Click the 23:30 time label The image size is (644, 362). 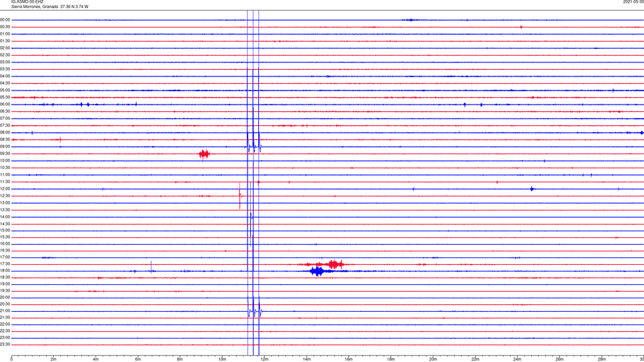coord(5,345)
